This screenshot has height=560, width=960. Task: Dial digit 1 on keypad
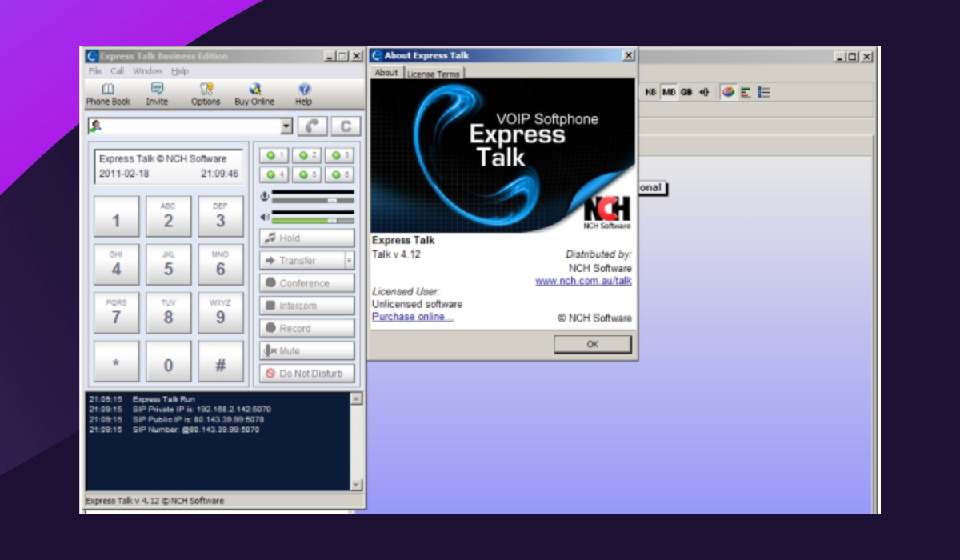coord(116,217)
